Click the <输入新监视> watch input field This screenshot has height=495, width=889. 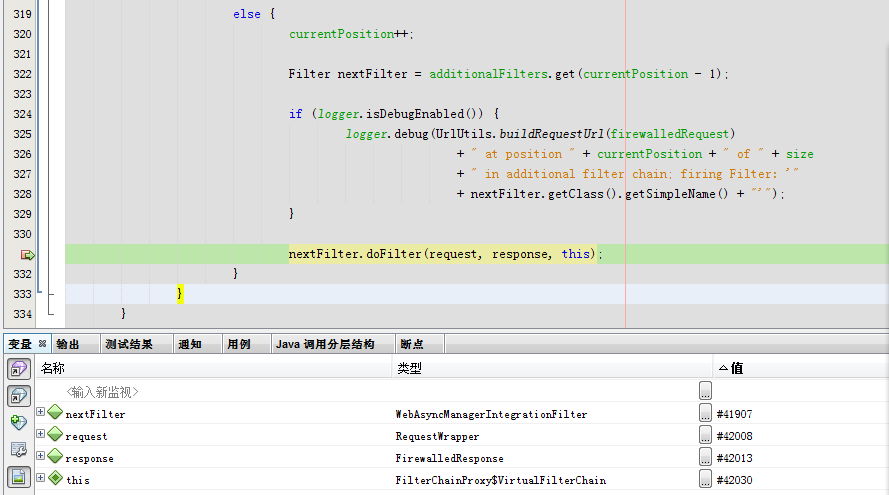(102, 392)
